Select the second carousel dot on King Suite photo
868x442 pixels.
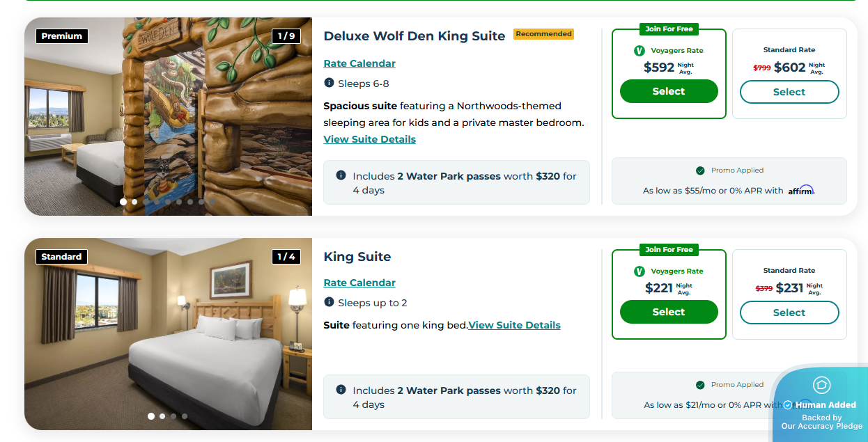(162, 416)
